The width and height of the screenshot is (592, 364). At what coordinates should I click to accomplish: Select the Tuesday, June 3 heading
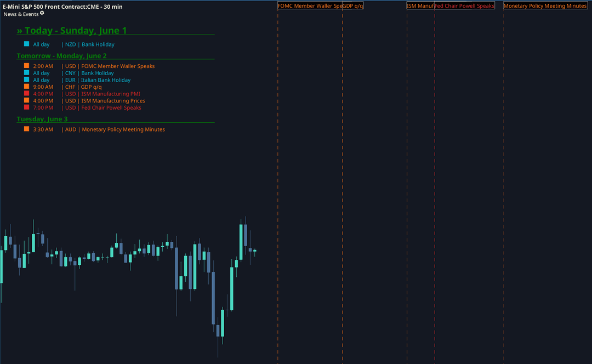click(42, 119)
